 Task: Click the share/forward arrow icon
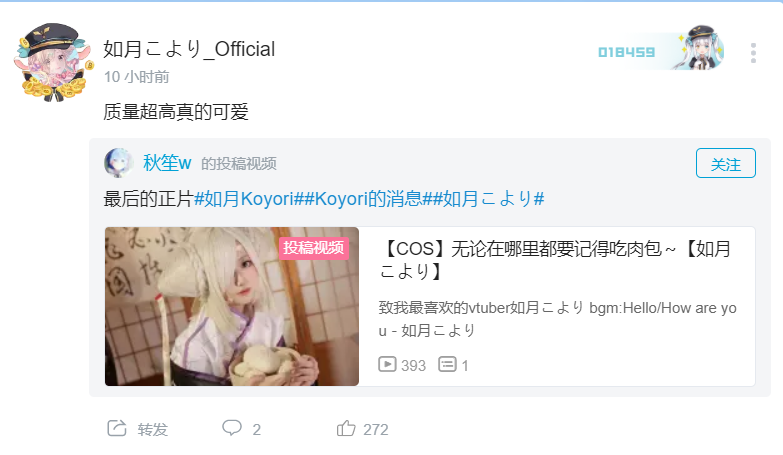[117, 429]
